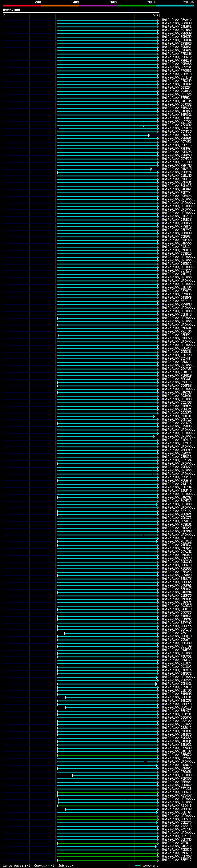Click the UniRef100_C9SPT1 hit label
197x868 pixels.
point(177,477)
